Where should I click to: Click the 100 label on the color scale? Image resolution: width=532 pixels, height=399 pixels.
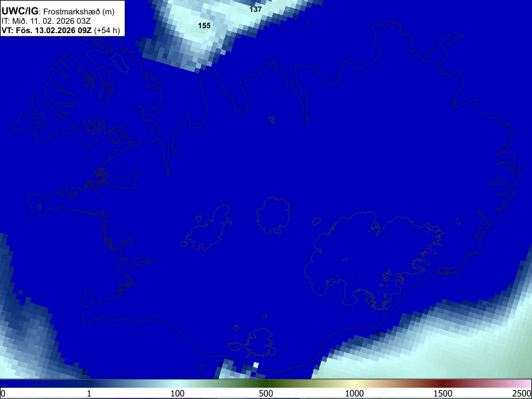(178, 393)
